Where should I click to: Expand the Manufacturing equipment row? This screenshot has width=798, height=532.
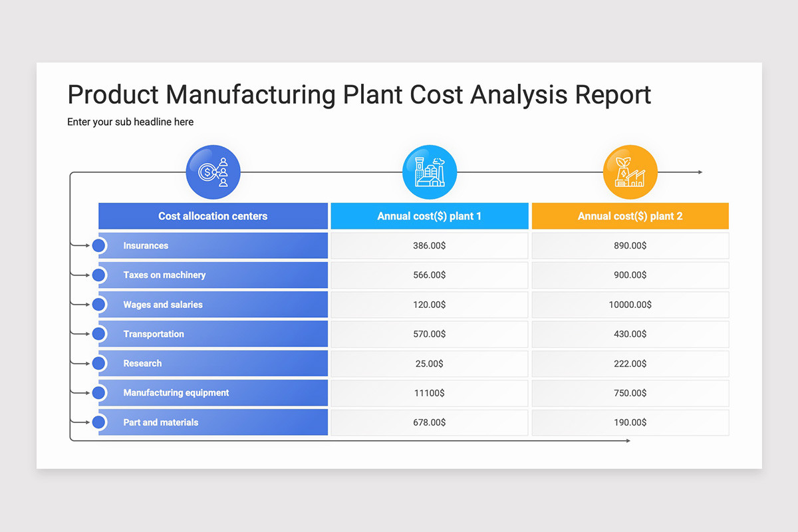(x=213, y=392)
